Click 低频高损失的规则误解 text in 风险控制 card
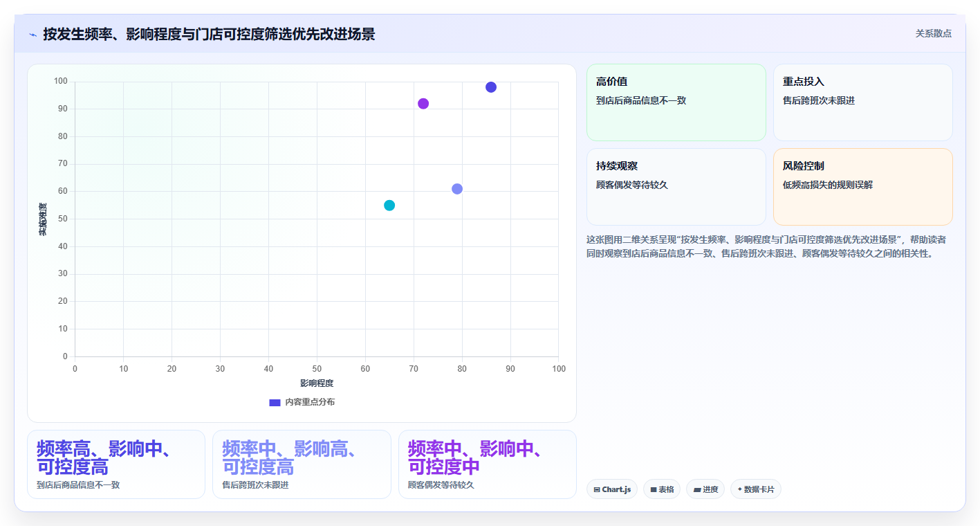The height and width of the screenshot is (526, 980). [828, 185]
